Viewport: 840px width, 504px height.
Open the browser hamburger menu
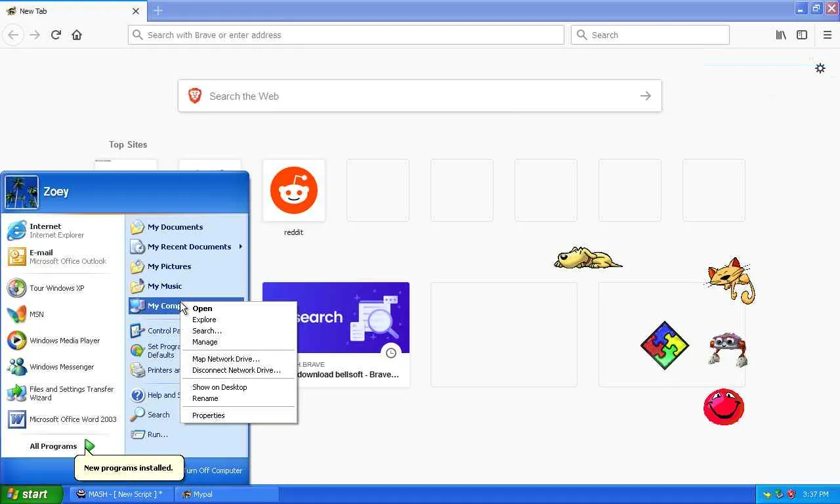pyautogui.click(x=827, y=35)
